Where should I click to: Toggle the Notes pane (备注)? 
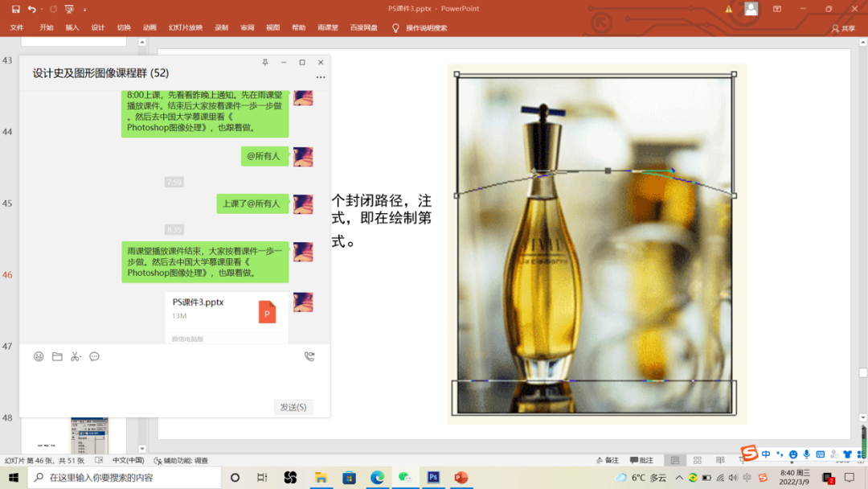[608, 460]
